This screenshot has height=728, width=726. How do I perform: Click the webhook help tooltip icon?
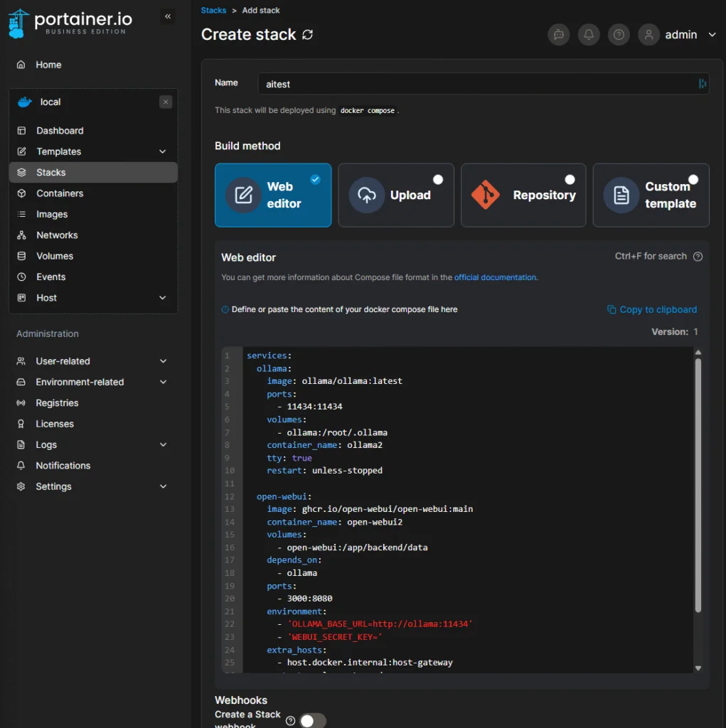290,721
